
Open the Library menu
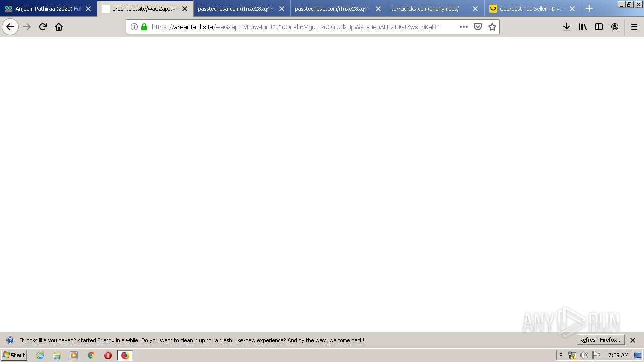[583, 27]
